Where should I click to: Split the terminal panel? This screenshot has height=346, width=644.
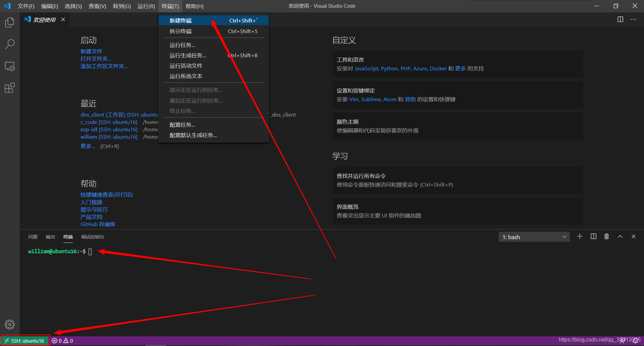[x=593, y=236]
